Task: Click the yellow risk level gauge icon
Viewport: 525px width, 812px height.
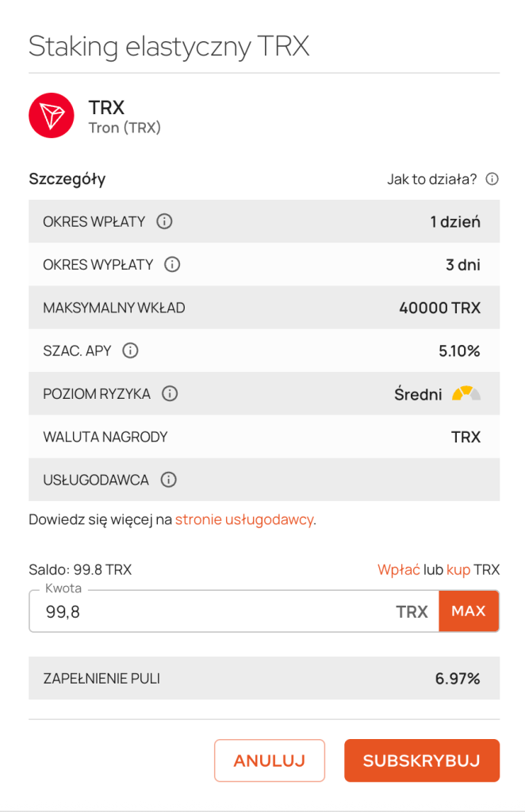Action: [466, 393]
